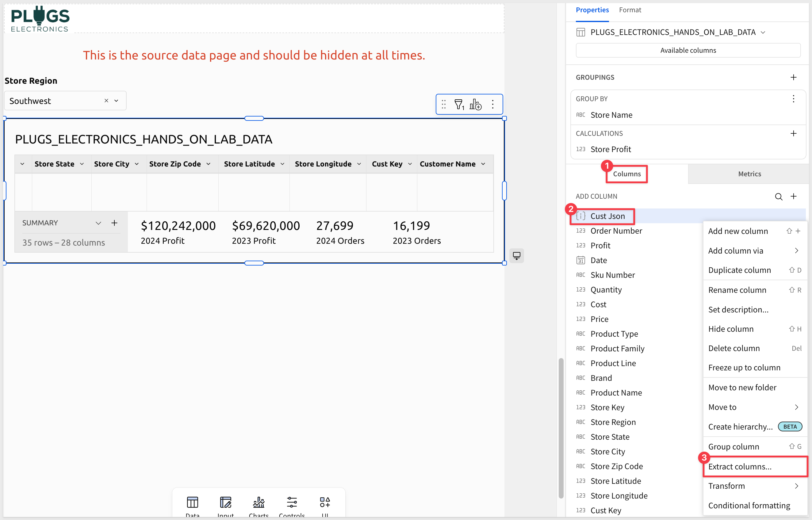The height and width of the screenshot is (520, 812).
Task: Open the Charts tool in bottom bar
Action: click(259, 503)
